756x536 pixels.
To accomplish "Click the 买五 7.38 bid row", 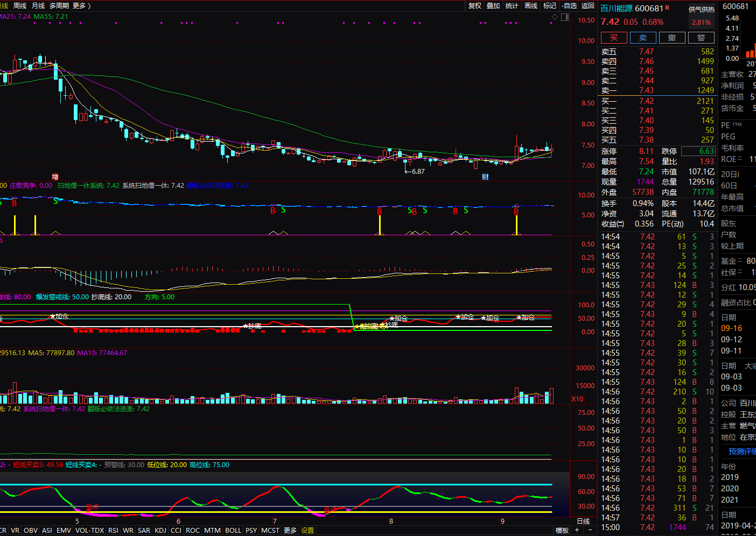I will tap(657, 140).
